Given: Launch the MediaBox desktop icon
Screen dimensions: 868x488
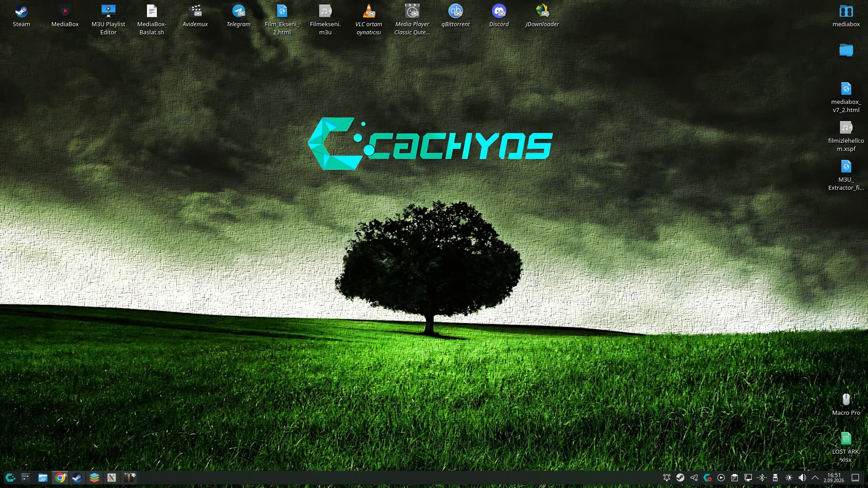Looking at the screenshot, I should (65, 16).
